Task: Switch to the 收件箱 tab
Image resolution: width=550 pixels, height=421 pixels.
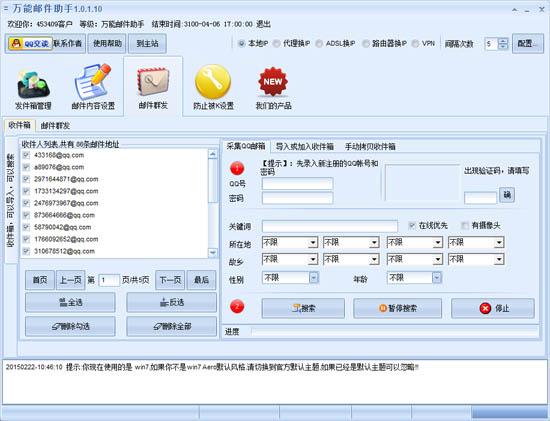Action: [19, 125]
